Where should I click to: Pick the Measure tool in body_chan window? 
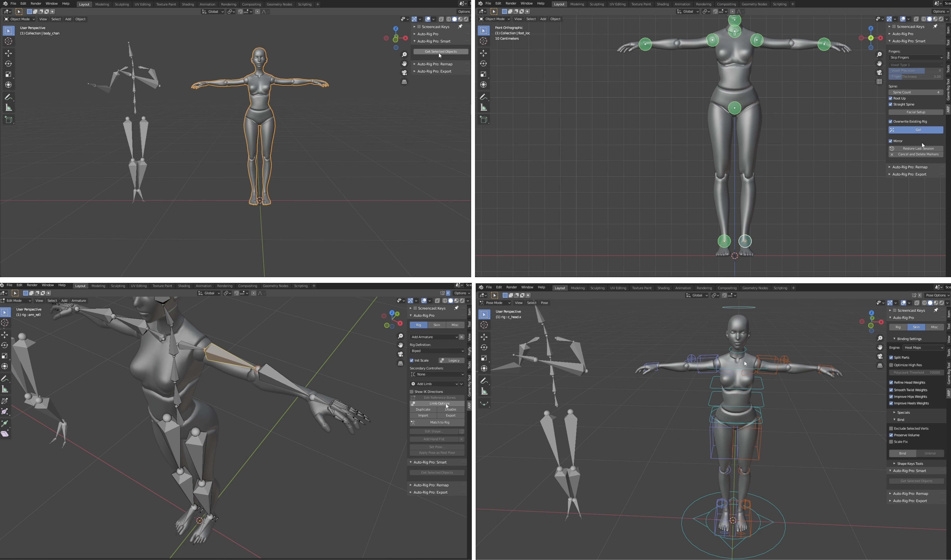coord(8,108)
